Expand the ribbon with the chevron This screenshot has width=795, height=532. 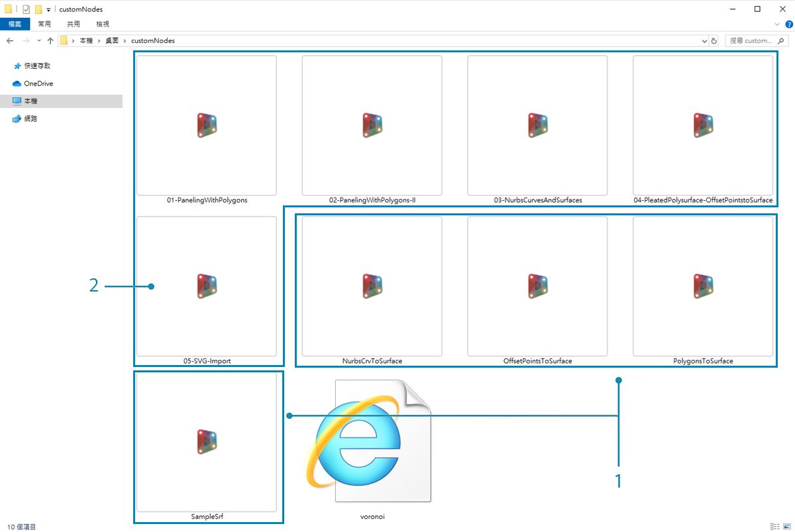[x=778, y=24]
